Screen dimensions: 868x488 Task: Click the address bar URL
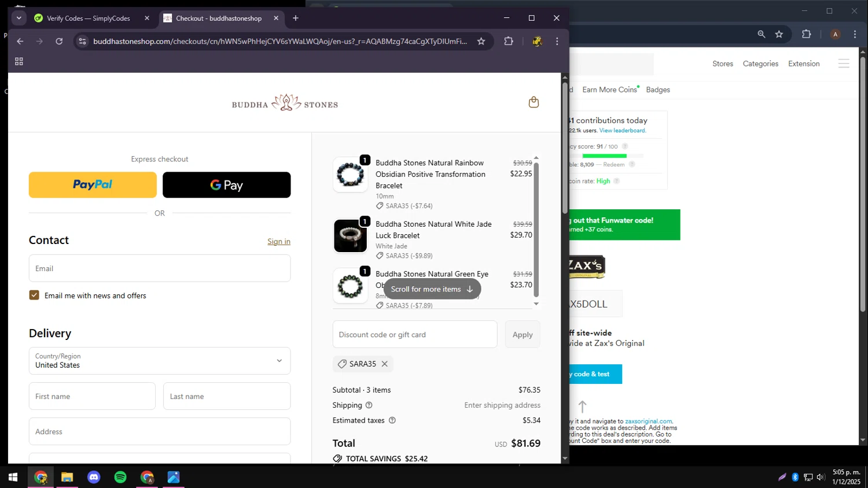280,41
